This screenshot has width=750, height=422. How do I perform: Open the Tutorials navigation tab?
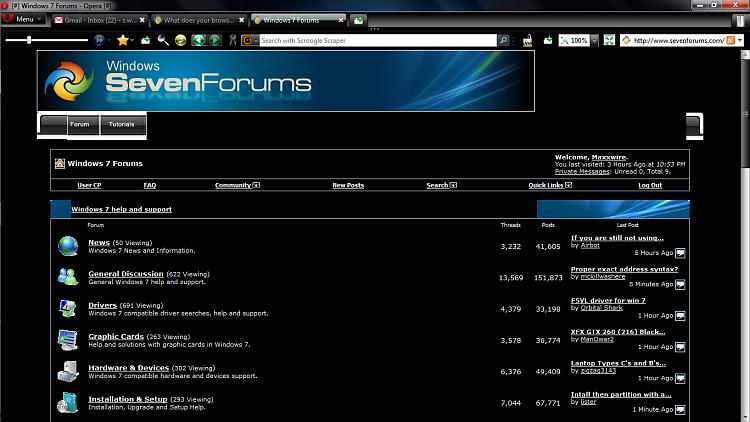[x=122, y=124]
